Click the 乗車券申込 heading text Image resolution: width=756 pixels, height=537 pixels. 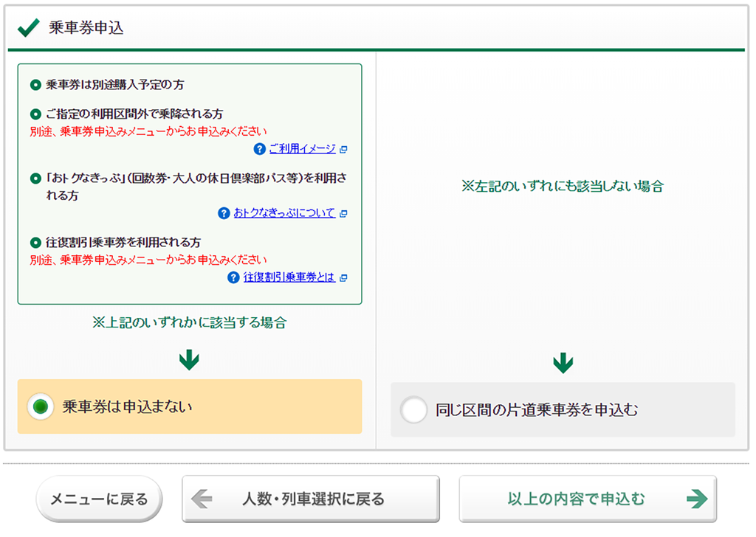point(86,28)
